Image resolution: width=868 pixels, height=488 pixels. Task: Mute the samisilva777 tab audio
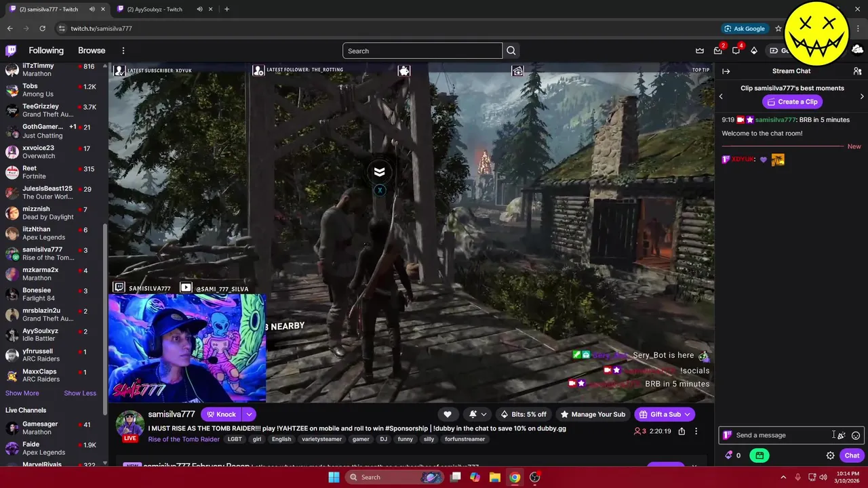click(x=92, y=9)
